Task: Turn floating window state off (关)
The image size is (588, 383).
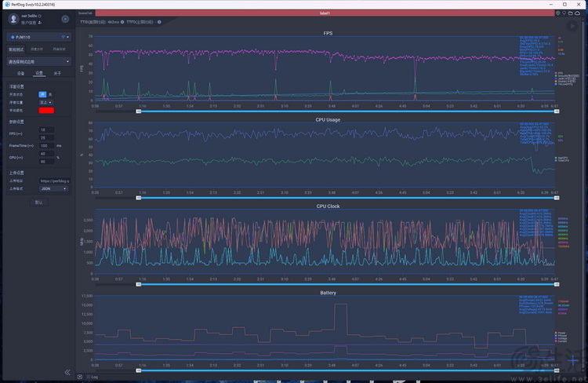Action: pyautogui.click(x=50, y=94)
